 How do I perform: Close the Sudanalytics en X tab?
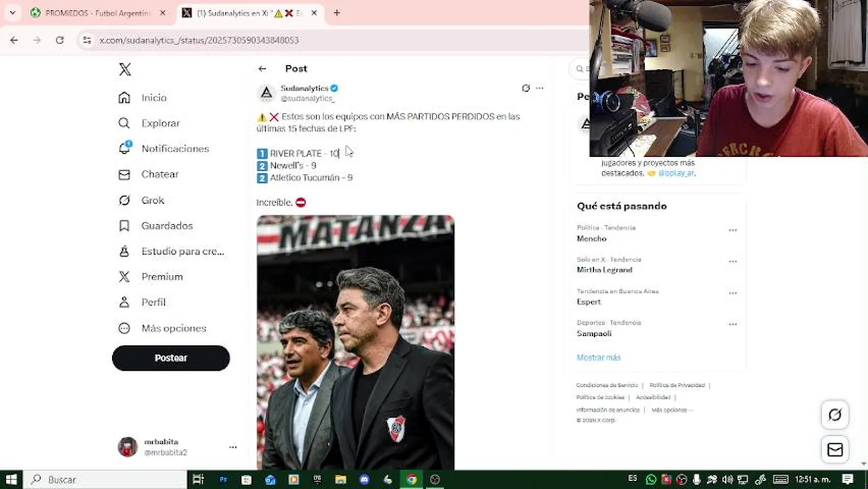click(x=314, y=13)
